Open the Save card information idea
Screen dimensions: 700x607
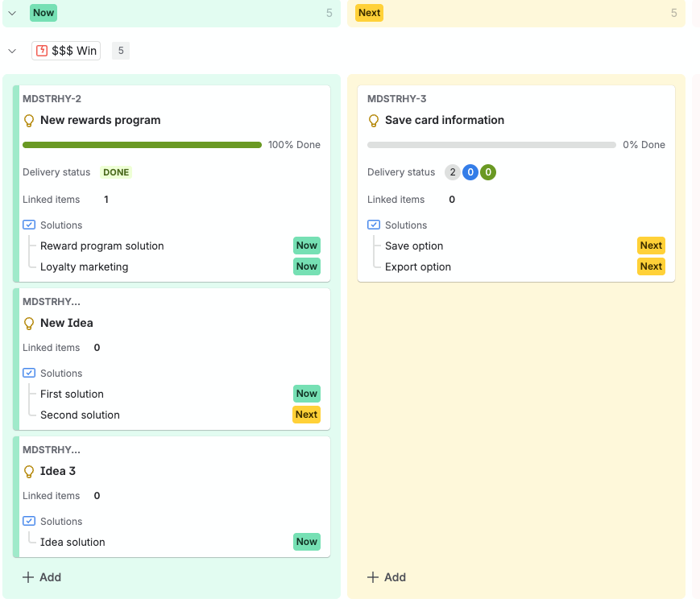tap(445, 120)
